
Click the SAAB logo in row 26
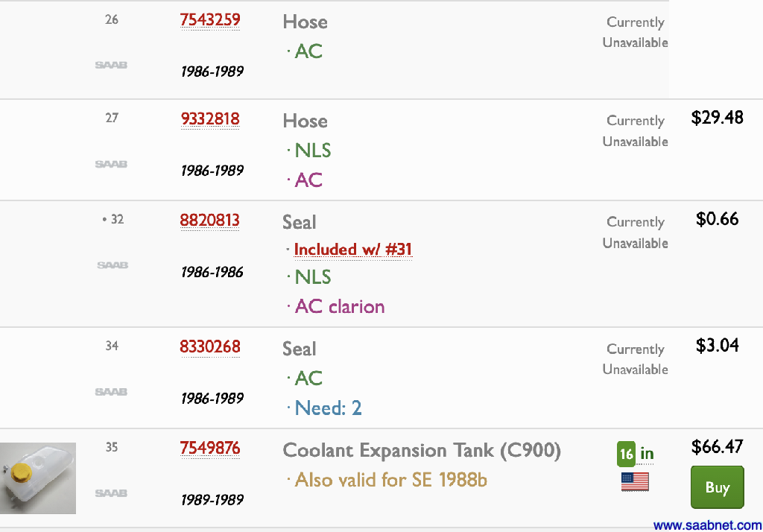[x=111, y=66]
